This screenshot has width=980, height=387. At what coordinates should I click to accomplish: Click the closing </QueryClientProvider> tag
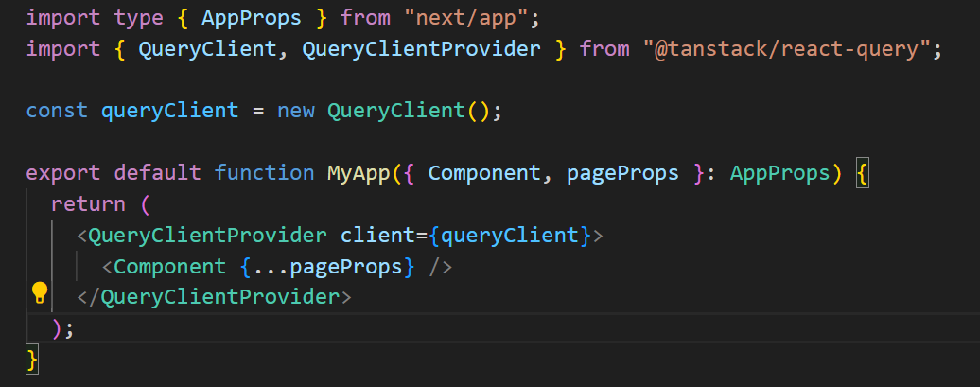pos(215,297)
